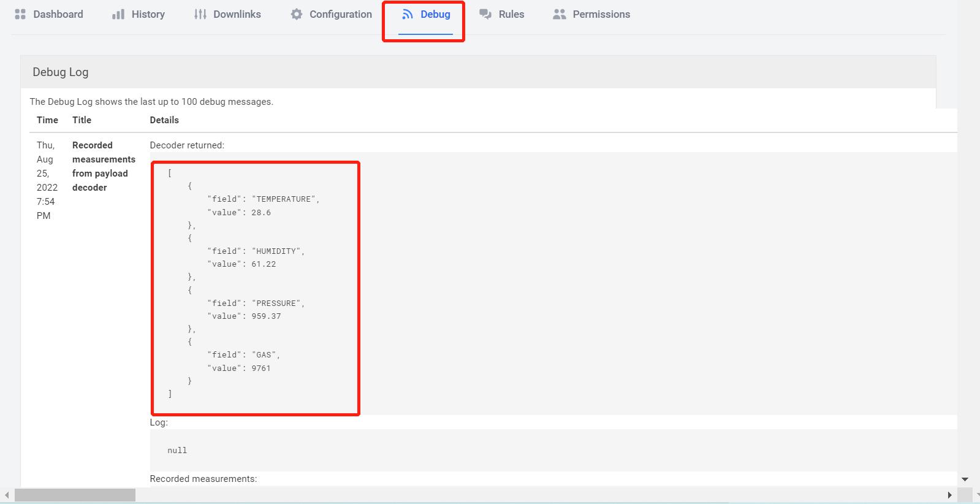Click the value 28.6 line
The height and width of the screenshot is (504, 980).
(x=239, y=213)
